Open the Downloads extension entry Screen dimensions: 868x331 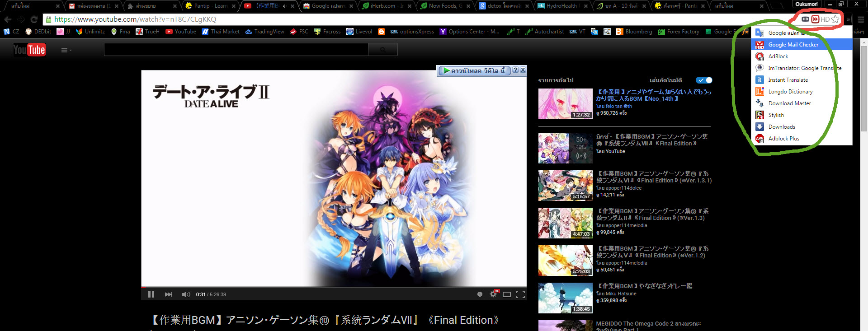801,127
